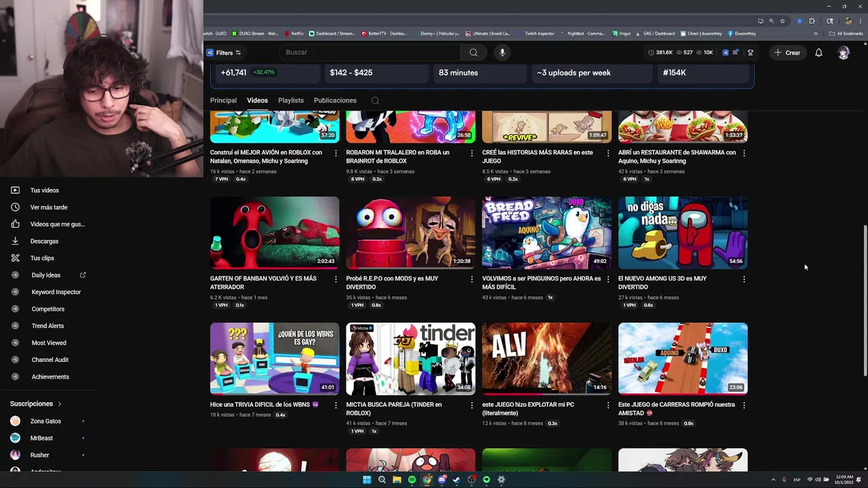Open Windows Start menu
Image resolution: width=868 pixels, height=488 pixels.
pyautogui.click(x=367, y=480)
